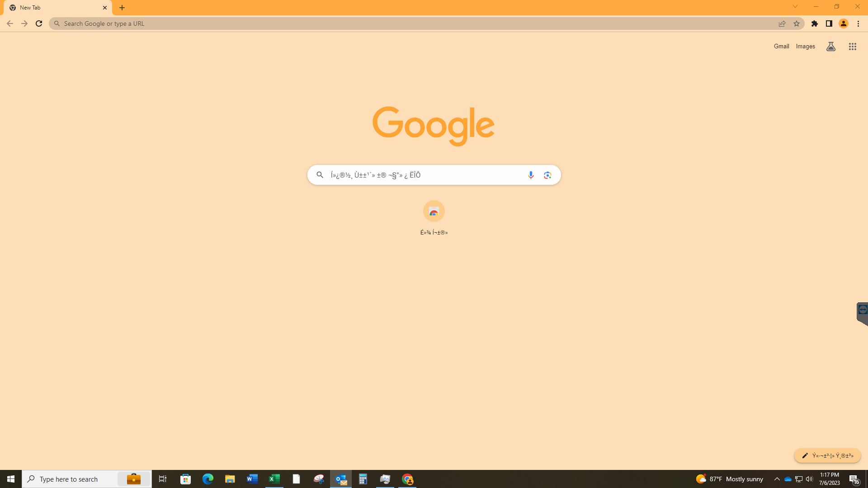Open Google Search by image icon
Image resolution: width=868 pixels, height=488 pixels.
coord(547,174)
